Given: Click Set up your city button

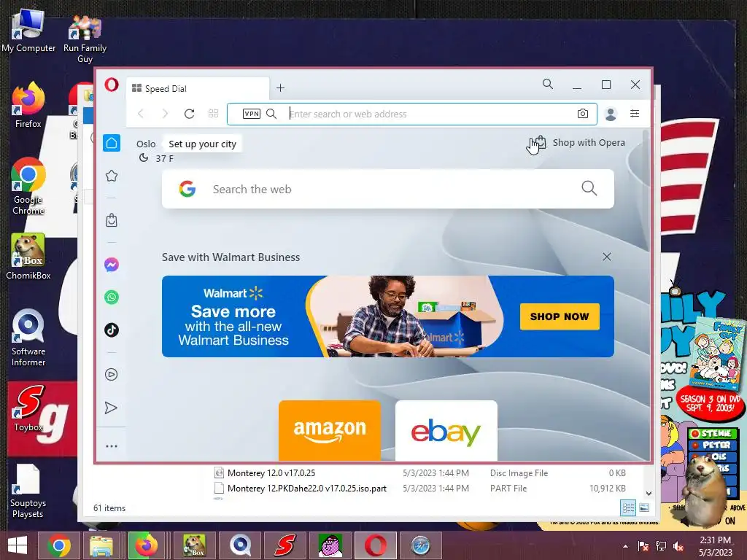Looking at the screenshot, I should click(x=203, y=144).
